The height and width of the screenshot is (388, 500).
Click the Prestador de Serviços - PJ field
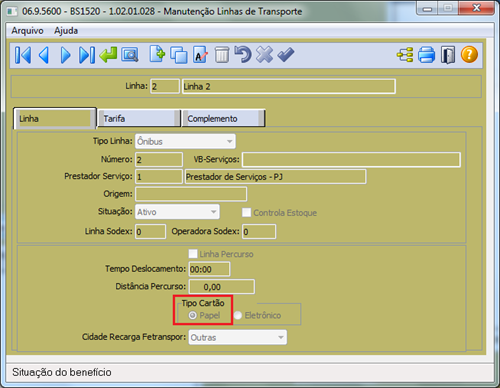tap(275, 177)
